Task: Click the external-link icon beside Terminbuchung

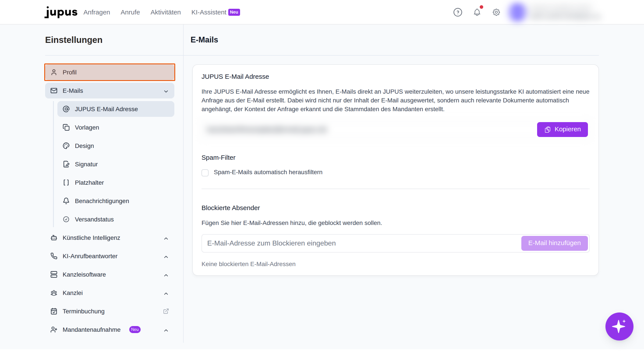Action: tap(166, 311)
